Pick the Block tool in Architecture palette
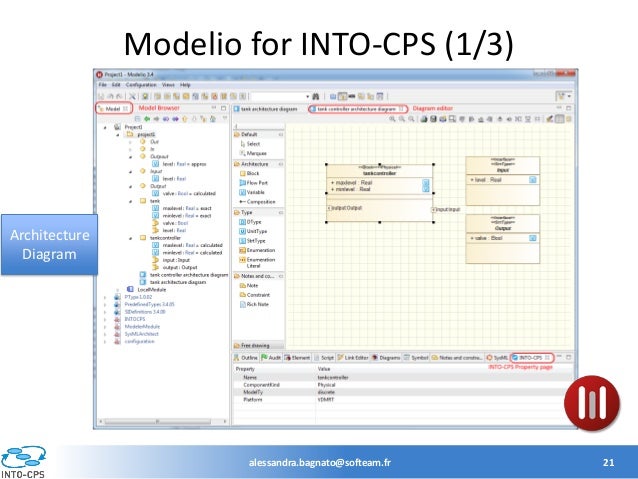Viewport: 638px width, 479px height. [x=249, y=173]
